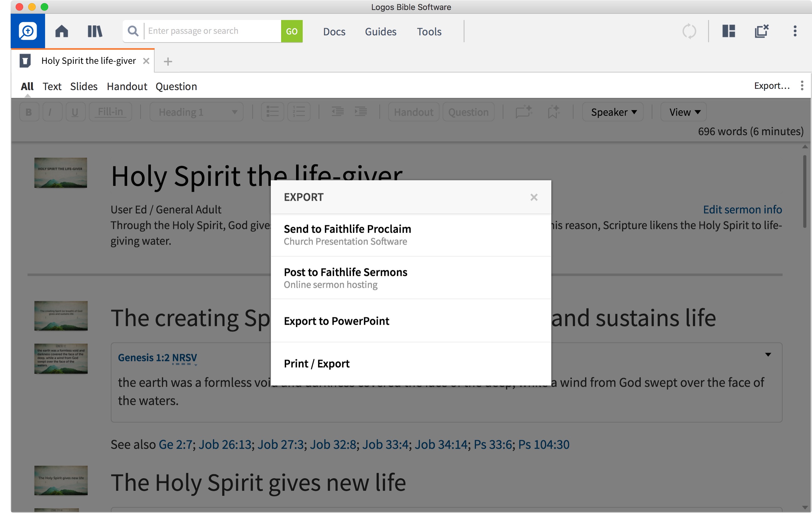This screenshot has height=513, width=812.
Task: Go to the Home page icon
Action: (62, 31)
